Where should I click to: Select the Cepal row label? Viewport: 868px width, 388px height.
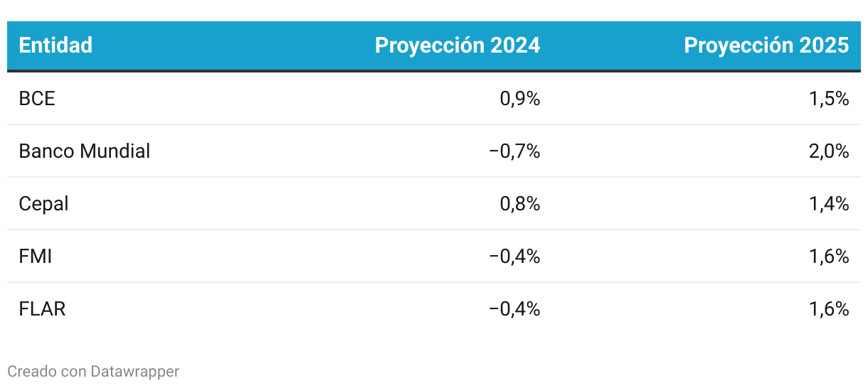44,204
